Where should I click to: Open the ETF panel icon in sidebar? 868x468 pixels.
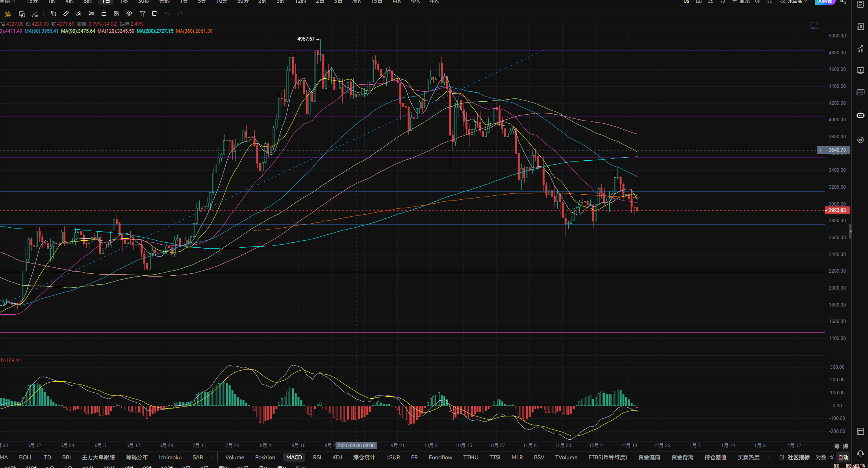[860, 93]
